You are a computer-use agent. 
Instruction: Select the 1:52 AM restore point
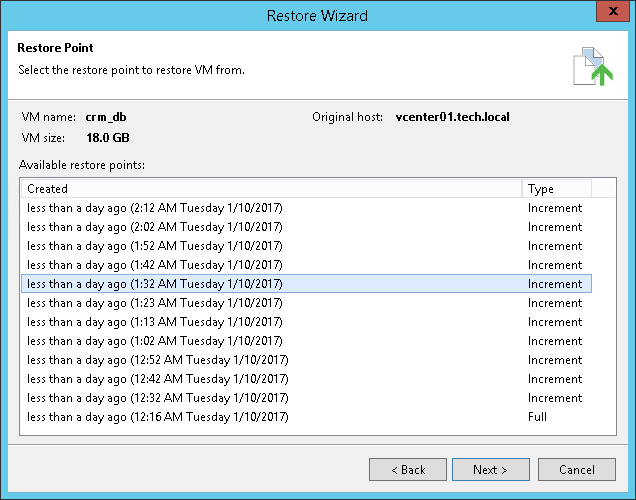(307, 246)
